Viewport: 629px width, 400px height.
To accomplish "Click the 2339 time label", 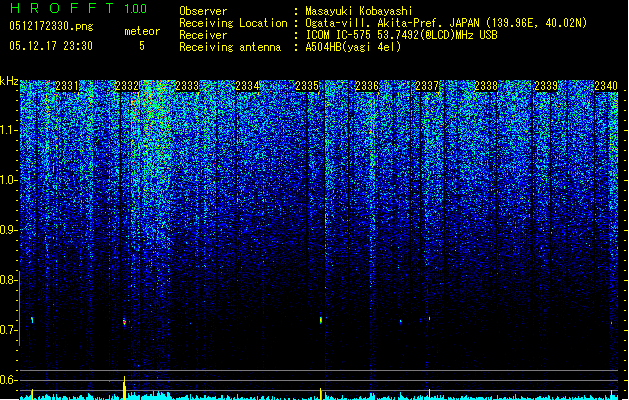I will click(546, 86).
